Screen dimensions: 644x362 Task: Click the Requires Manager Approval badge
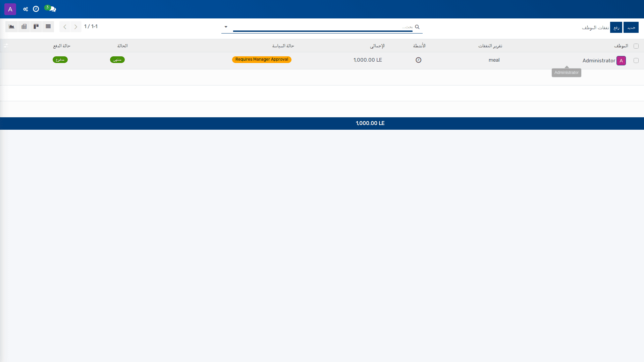click(262, 59)
